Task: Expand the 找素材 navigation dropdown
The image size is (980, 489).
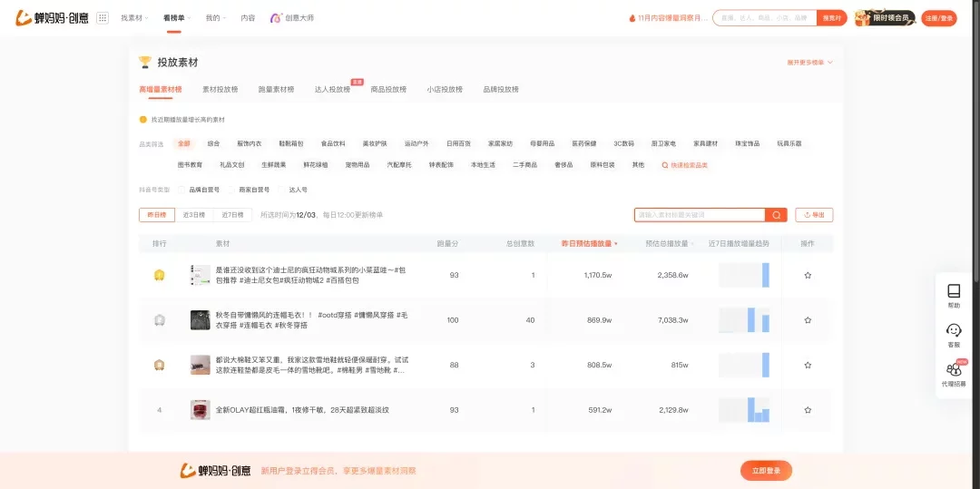Action: [134, 18]
